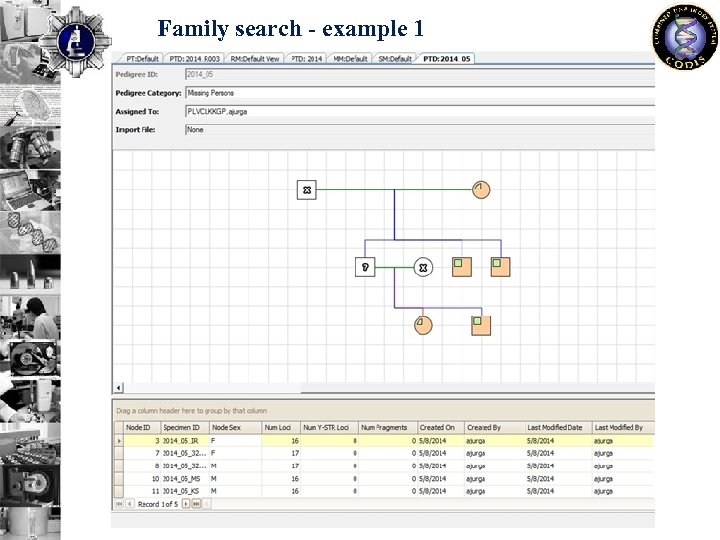
Task: Select the rightmost orange male node in middle row
Action: (500, 267)
